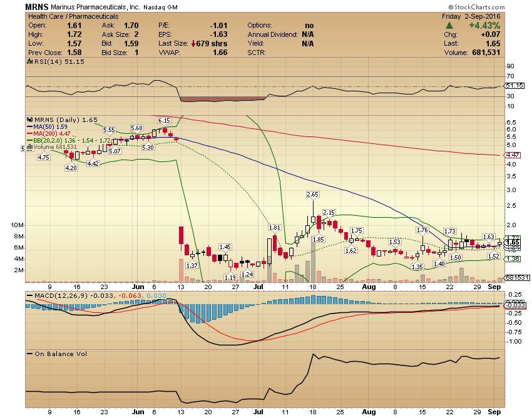Click the 1.35 August low label

pyautogui.click(x=417, y=267)
